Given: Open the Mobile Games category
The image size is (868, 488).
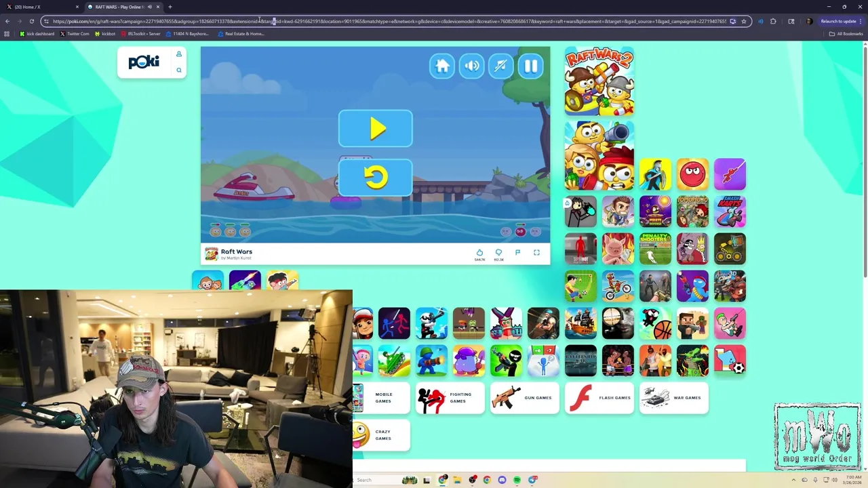Looking at the screenshot, I should (381, 398).
